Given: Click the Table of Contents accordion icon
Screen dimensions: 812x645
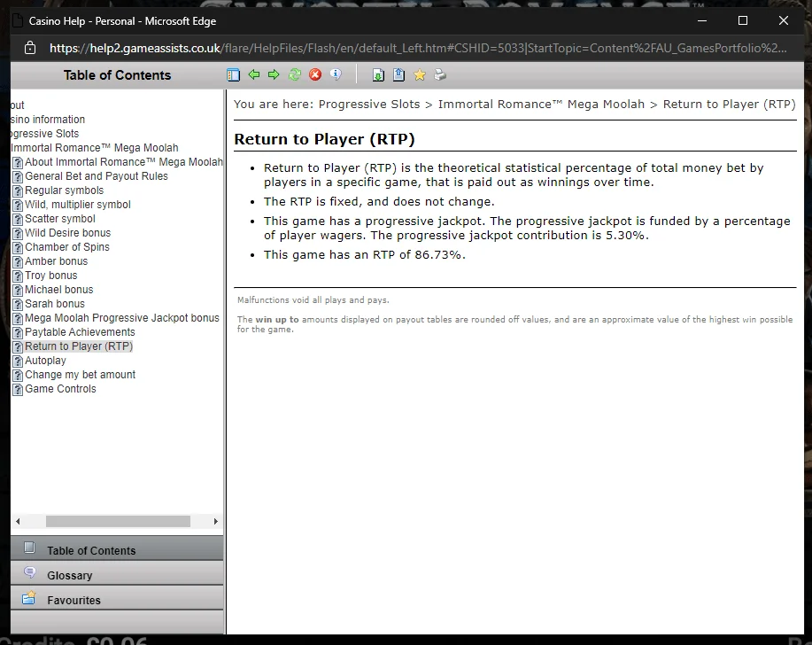Looking at the screenshot, I should [x=29, y=548].
